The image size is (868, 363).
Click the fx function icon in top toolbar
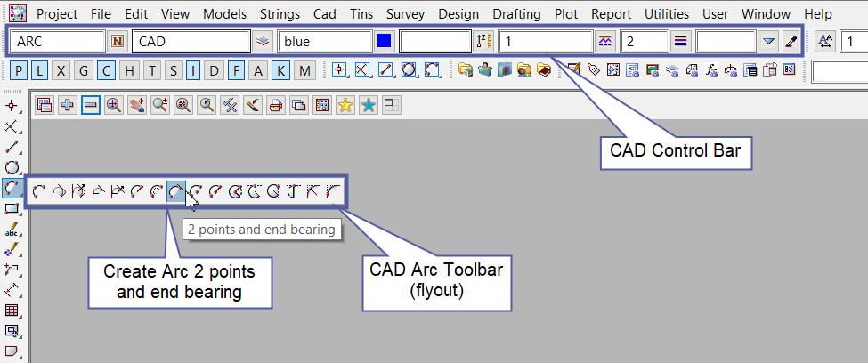click(x=711, y=70)
